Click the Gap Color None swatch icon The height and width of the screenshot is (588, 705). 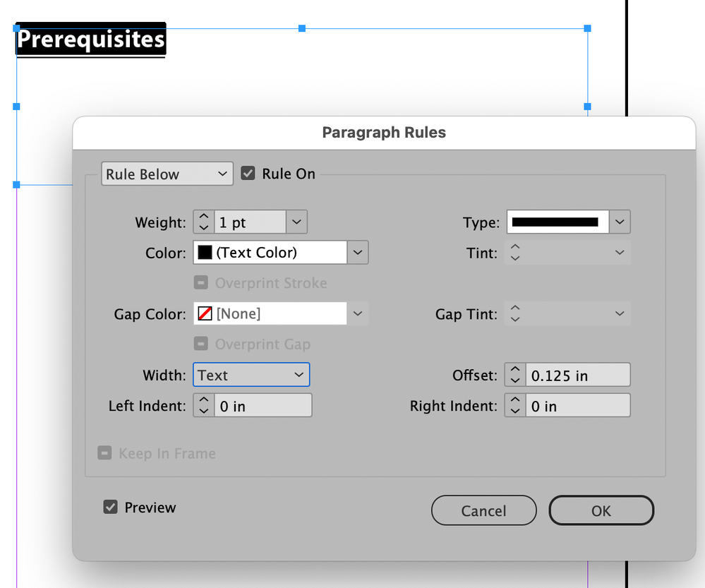coord(205,313)
